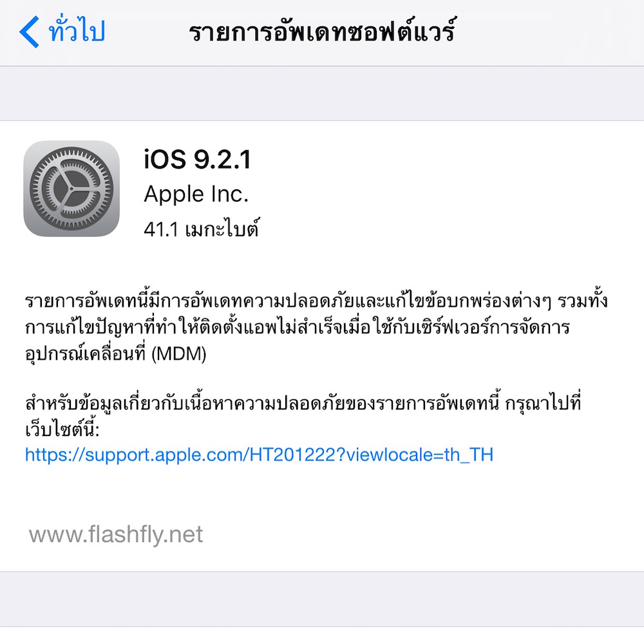Click the เว็บไซต์นี้: text above the link
This screenshot has height=644, width=644.
coord(62,429)
